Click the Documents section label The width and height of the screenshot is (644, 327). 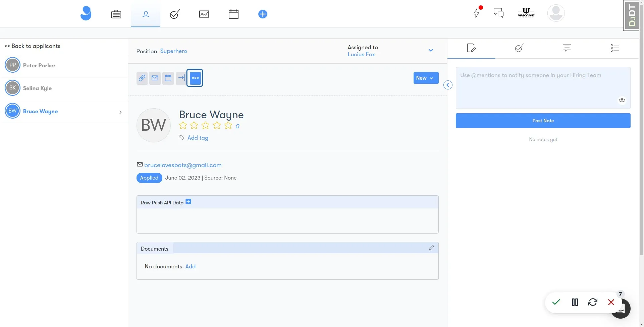155,249
